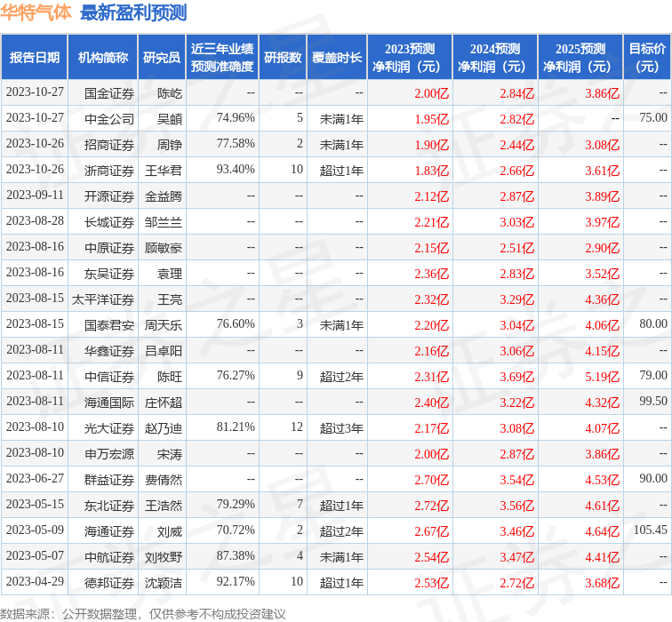This screenshot has height=622, width=672.
Task: Click the 研报数 column header
Action: click(x=283, y=58)
